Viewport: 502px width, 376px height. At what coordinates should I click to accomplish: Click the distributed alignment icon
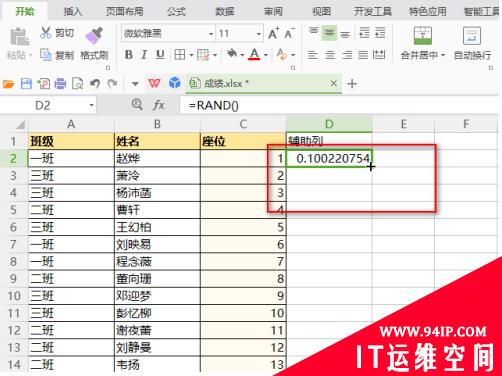(x=379, y=54)
